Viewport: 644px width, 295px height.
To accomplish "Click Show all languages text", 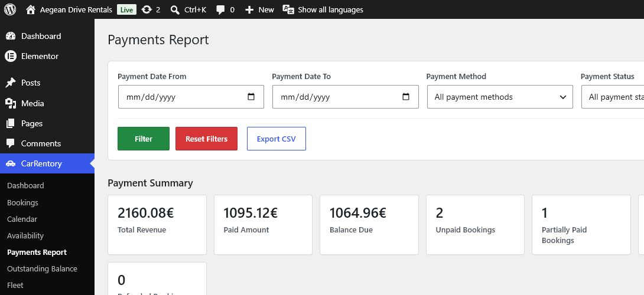I will tap(331, 10).
